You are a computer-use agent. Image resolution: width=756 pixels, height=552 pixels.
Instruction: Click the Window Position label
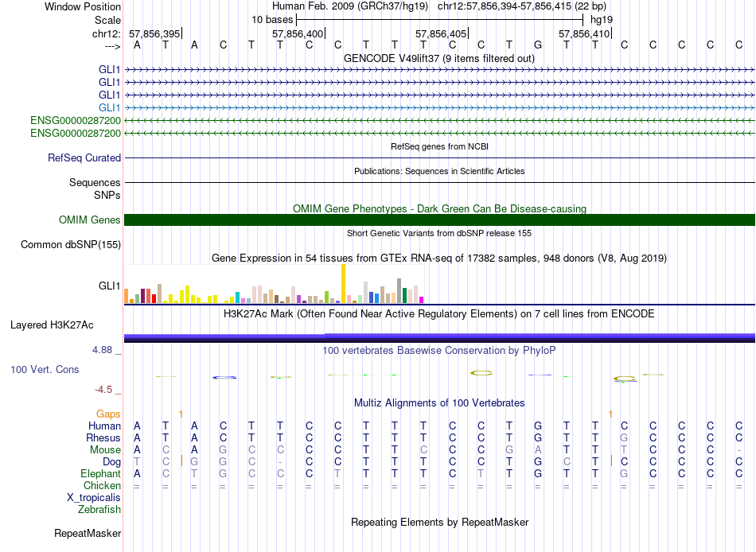click(83, 6)
